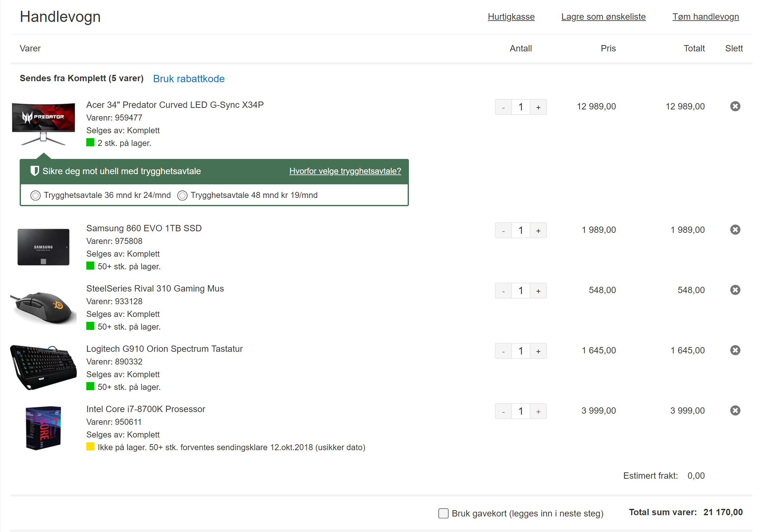Remove the Acer Predator monitor from cart

coord(735,106)
